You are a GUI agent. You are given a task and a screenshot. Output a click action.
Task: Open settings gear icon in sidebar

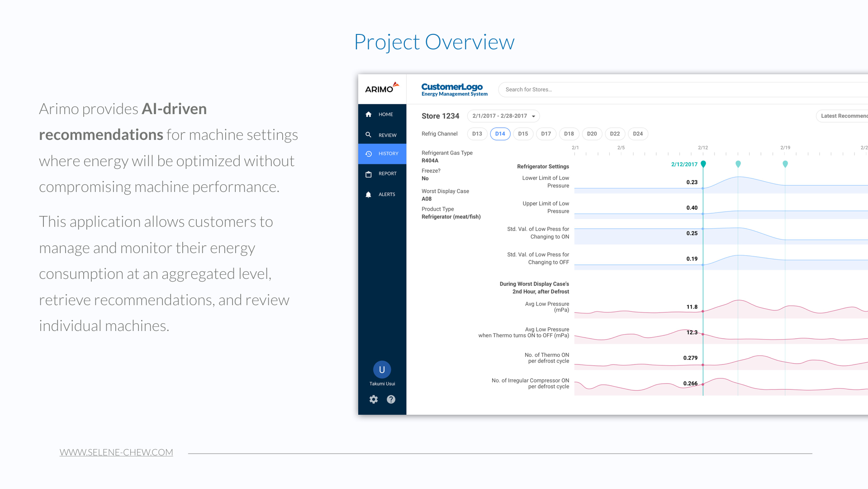374,399
